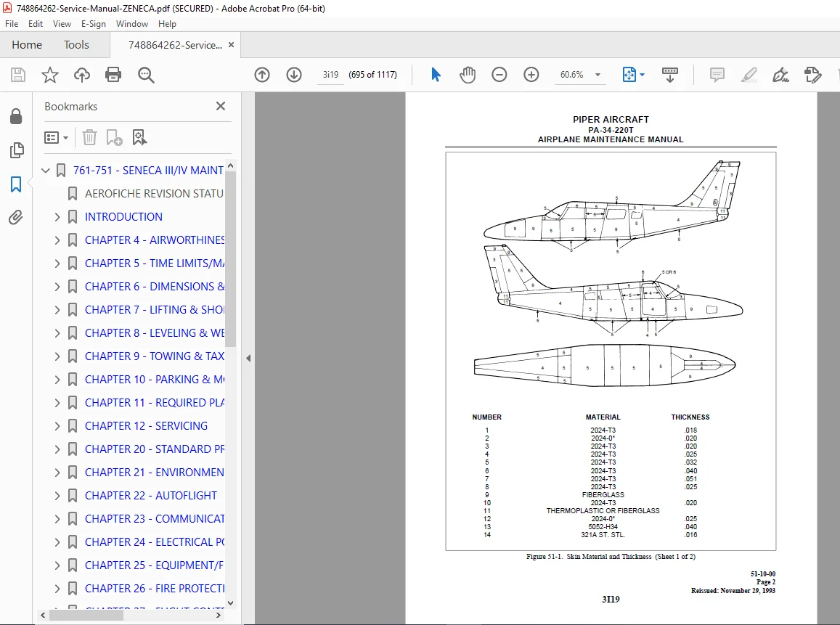Expand the INTRODUCTION bookmark
This screenshot has width=840, height=625.
[x=57, y=217]
